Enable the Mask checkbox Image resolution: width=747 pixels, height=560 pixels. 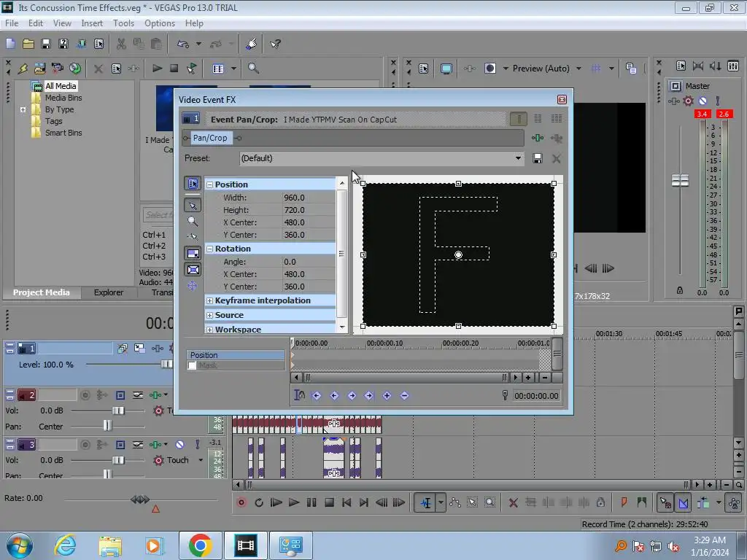pyautogui.click(x=192, y=365)
